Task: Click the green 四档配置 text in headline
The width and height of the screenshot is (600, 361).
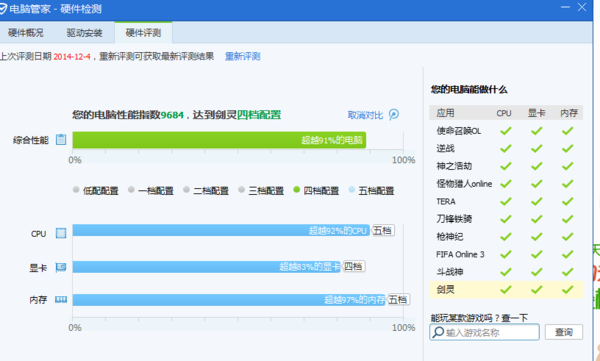Action: point(259,115)
